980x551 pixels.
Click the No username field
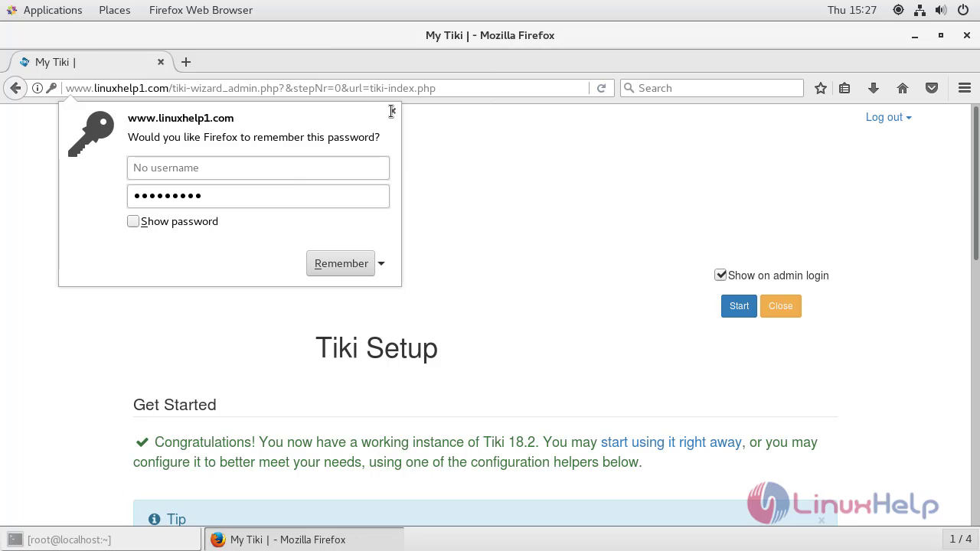pos(258,168)
